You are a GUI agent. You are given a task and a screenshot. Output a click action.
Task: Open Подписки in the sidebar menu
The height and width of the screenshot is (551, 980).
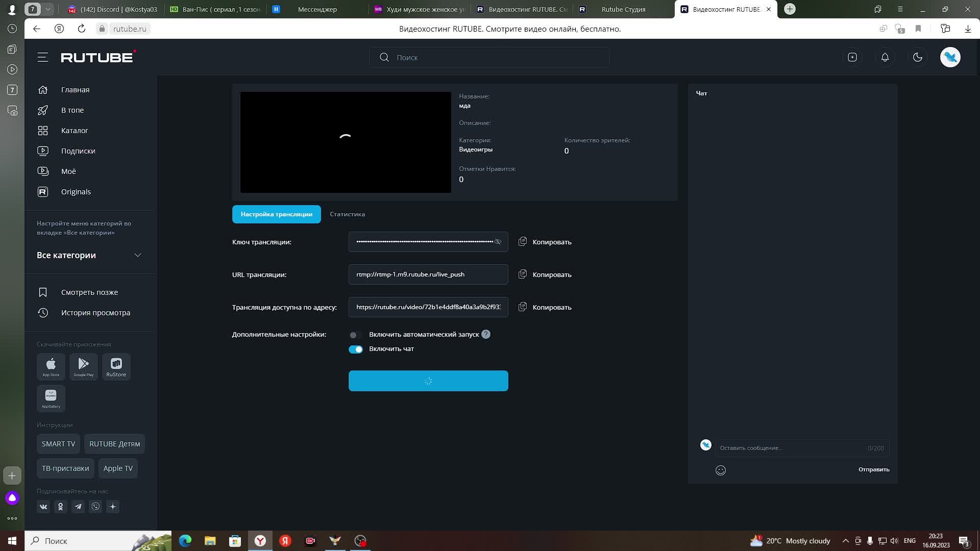point(78,151)
